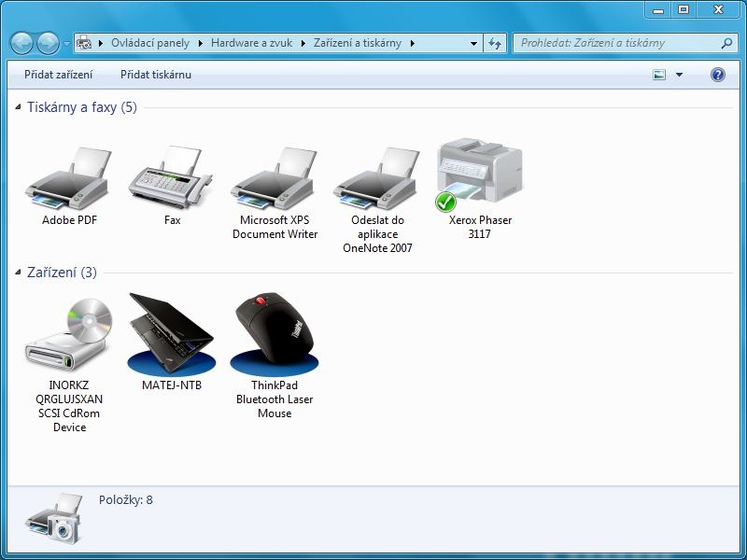The height and width of the screenshot is (560, 747).
Task: Select the Fax device icon
Action: click(172, 175)
